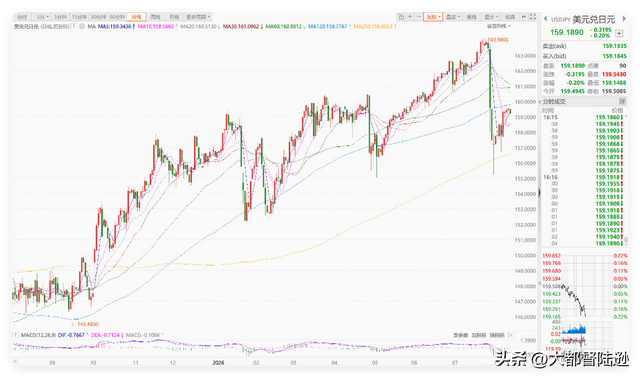Click the 买入(bid) price 159.1845

[614, 56]
